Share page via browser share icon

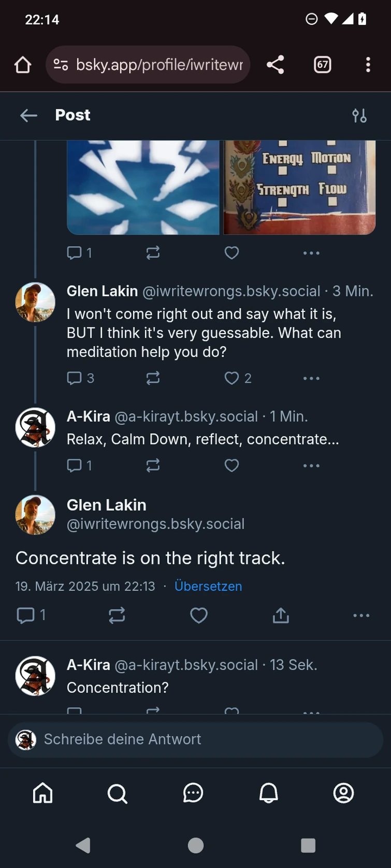(x=276, y=65)
